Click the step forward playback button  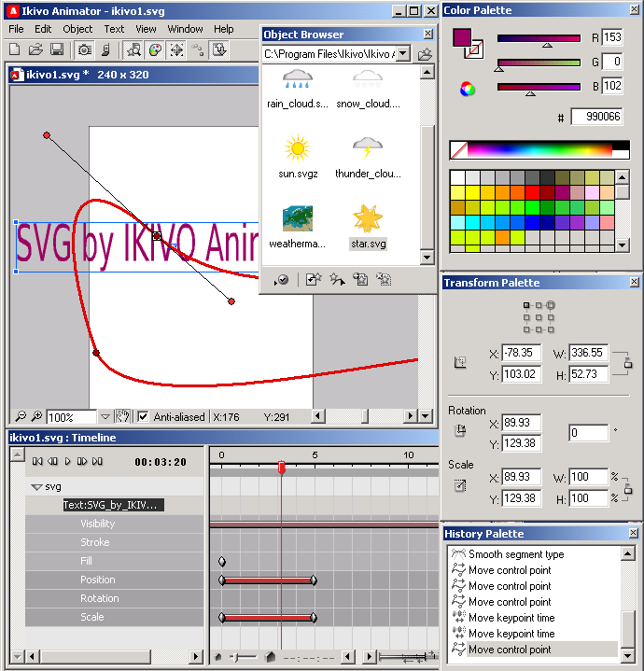click(82, 461)
